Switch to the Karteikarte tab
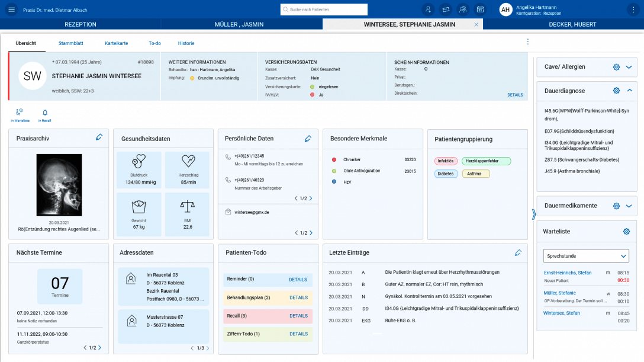Image resolution: width=644 pixels, height=362 pixels. [116, 43]
